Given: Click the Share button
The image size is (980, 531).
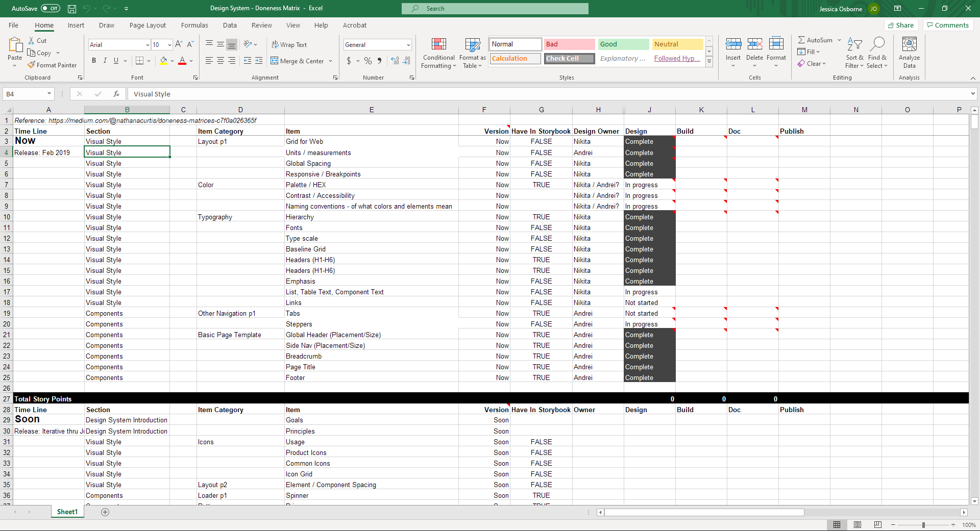Looking at the screenshot, I should tap(901, 26).
